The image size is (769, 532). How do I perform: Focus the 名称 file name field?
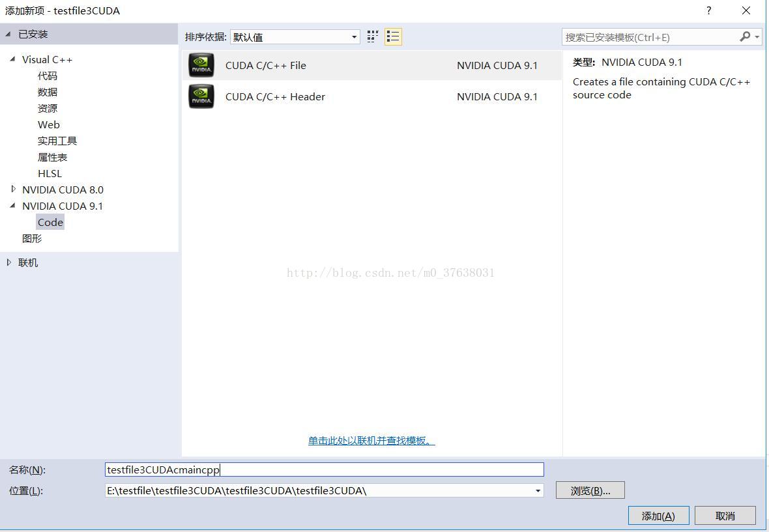coord(324,469)
